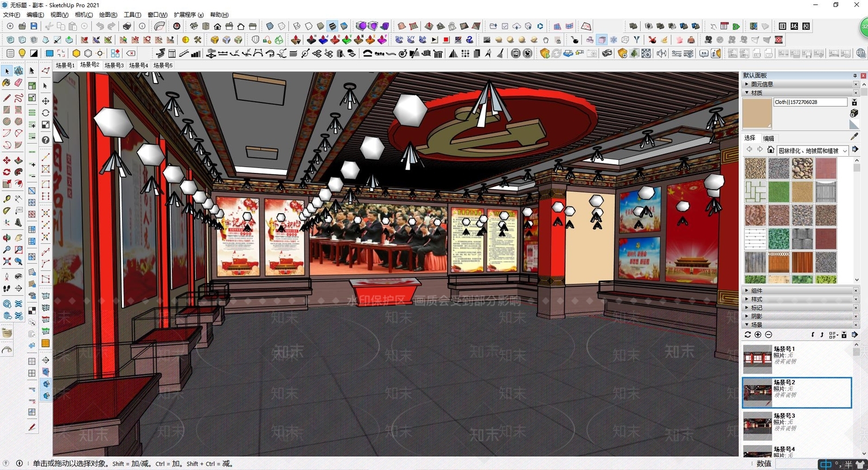Choose the red pencil Line tool
Screen dimensions: 868x470
point(7,98)
